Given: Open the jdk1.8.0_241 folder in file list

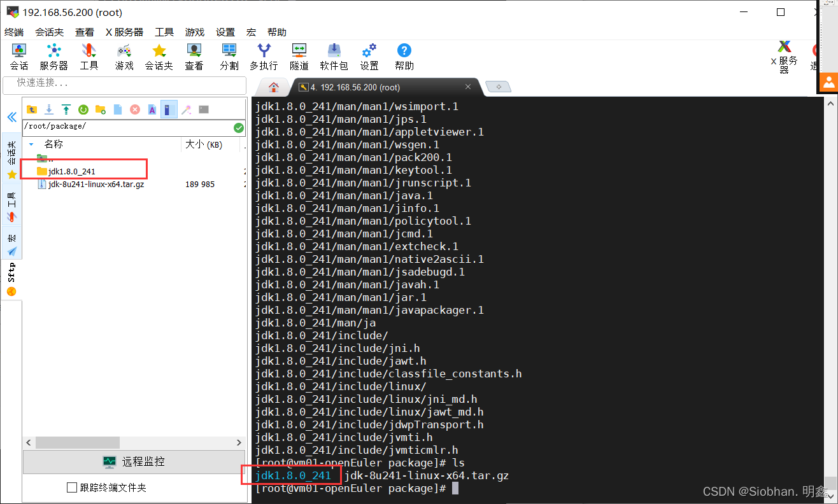Looking at the screenshot, I should pos(71,171).
